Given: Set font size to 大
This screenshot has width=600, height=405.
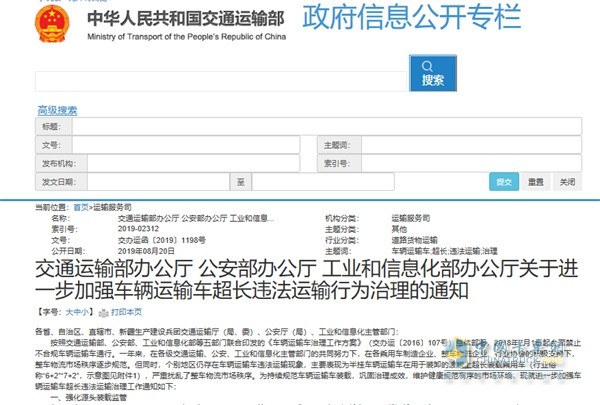Looking at the screenshot, I should coord(69,312).
